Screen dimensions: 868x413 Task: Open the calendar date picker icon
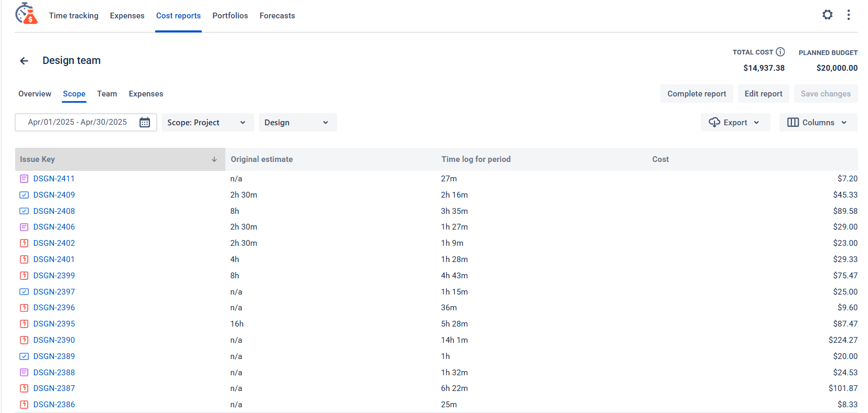click(145, 123)
